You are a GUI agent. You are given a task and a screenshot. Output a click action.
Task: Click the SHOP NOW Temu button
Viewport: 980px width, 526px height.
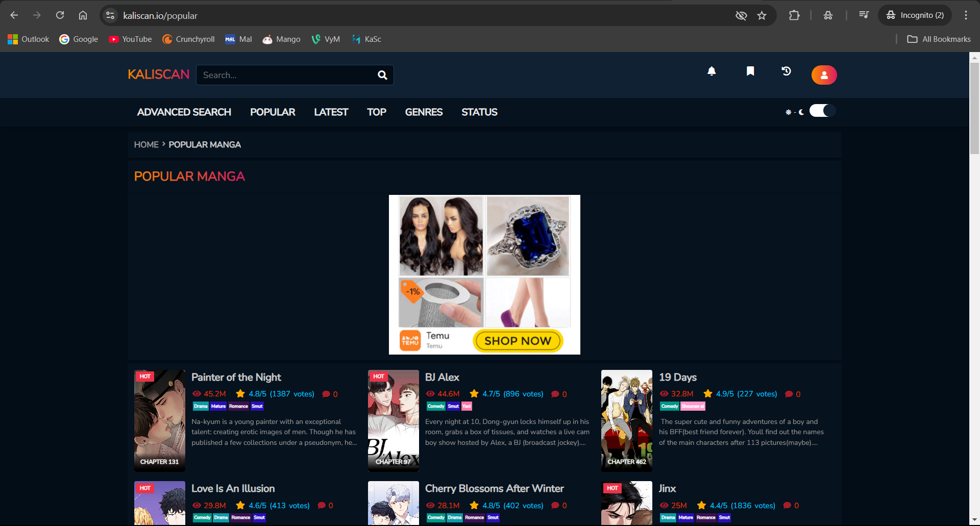(x=518, y=341)
